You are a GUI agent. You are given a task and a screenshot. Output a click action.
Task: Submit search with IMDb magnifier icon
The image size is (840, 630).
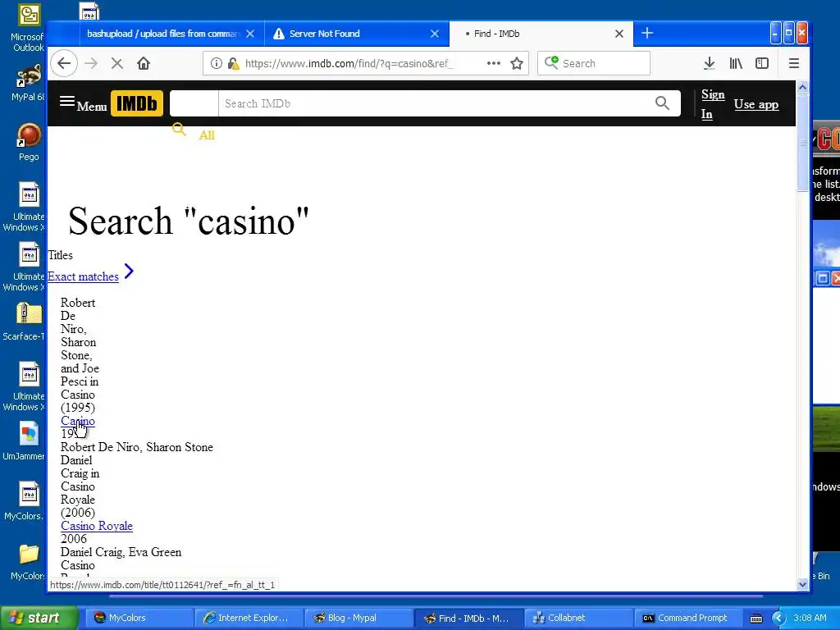(x=662, y=103)
